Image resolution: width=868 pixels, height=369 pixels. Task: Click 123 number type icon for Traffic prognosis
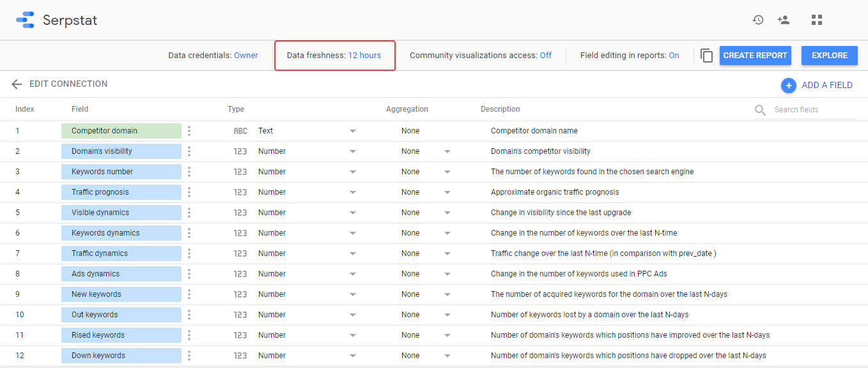240,192
